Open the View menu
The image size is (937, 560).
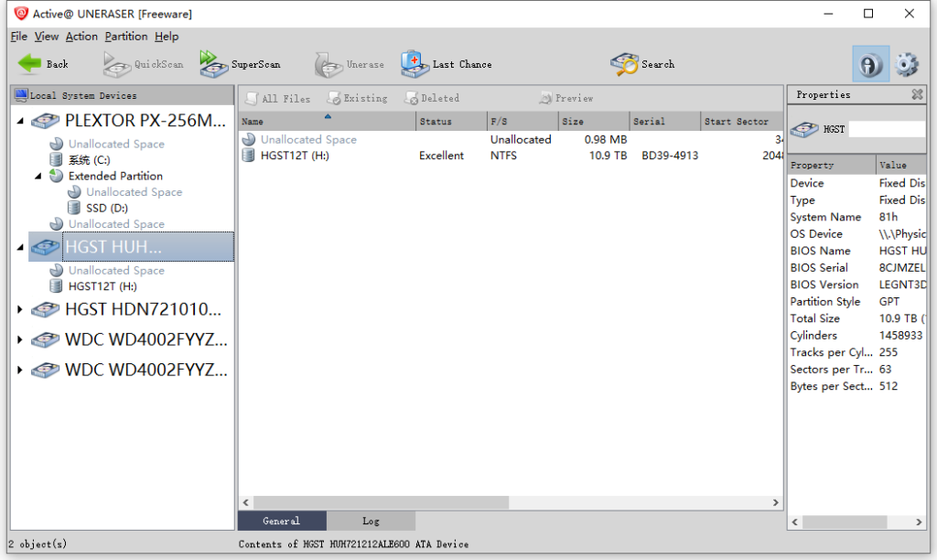point(46,37)
